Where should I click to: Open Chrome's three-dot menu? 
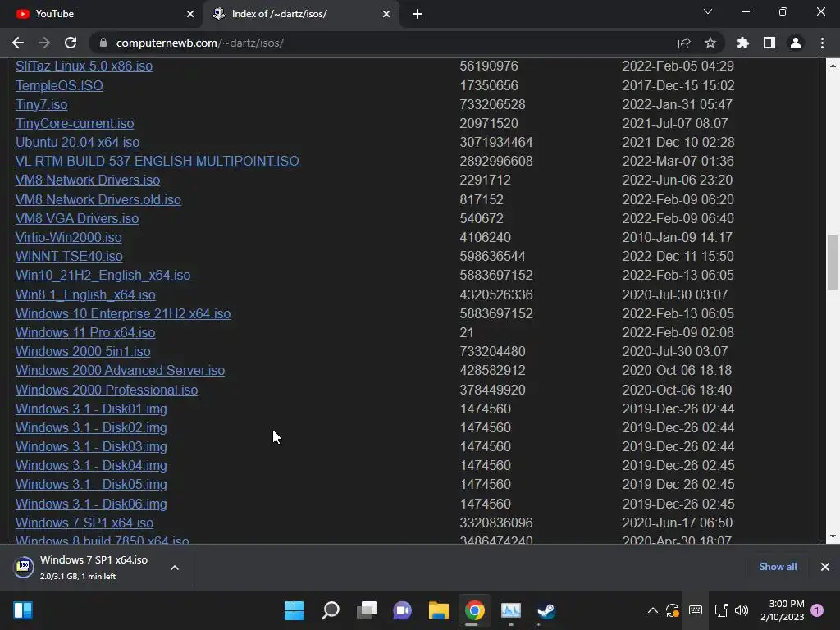[822, 43]
